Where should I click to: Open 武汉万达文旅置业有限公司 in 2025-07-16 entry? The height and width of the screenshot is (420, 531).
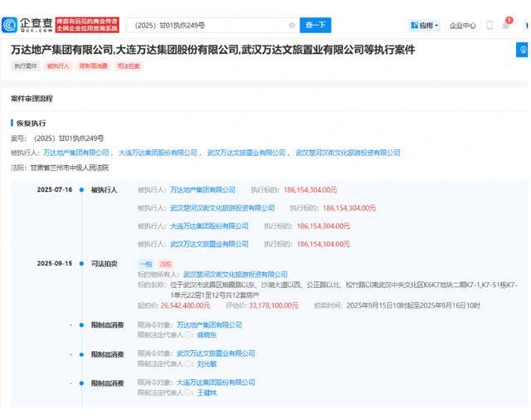[x=209, y=244]
